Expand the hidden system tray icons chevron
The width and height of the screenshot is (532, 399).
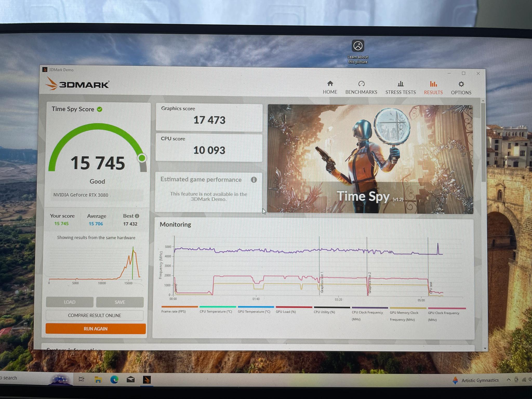click(x=508, y=380)
